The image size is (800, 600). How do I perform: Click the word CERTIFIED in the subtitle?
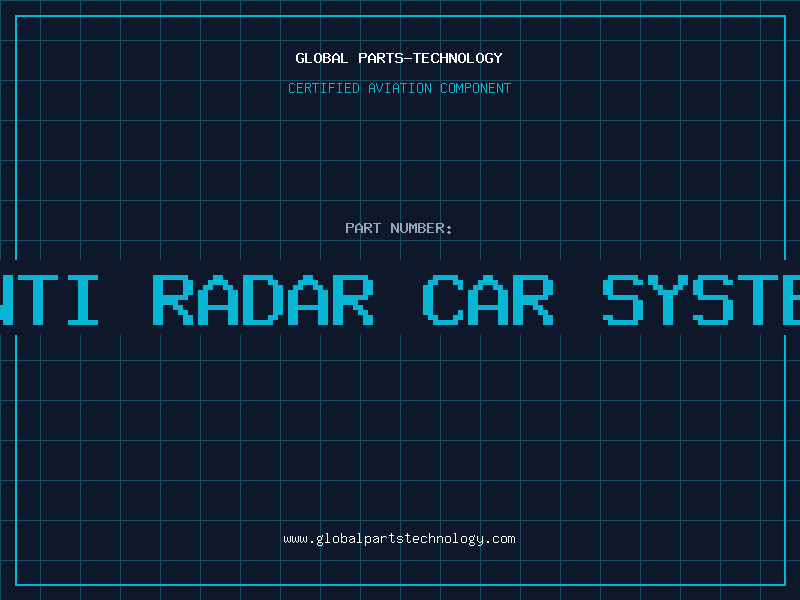[x=323, y=88]
